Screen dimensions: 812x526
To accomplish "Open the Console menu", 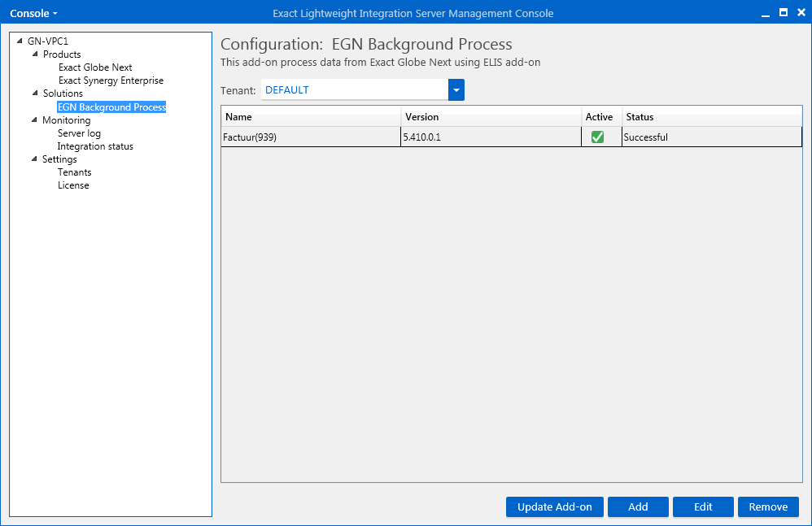I will pyautogui.click(x=33, y=14).
